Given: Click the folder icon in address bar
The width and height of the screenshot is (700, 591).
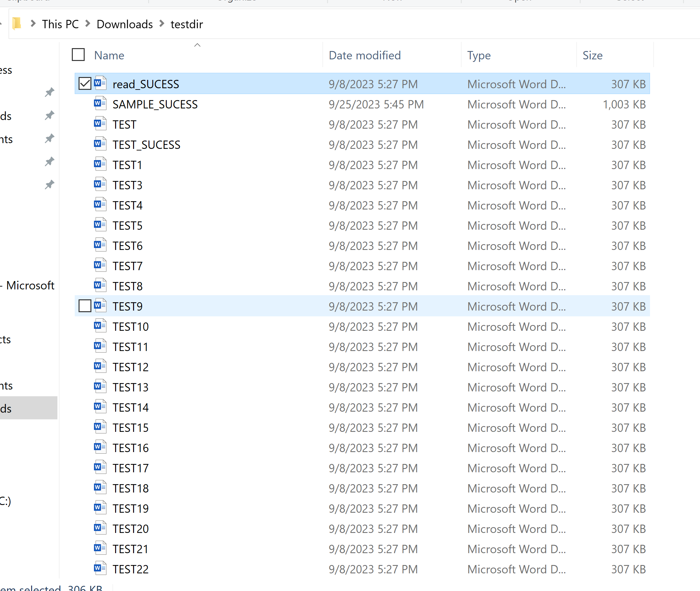Looking at the screenshot, I should pos(16,23).
